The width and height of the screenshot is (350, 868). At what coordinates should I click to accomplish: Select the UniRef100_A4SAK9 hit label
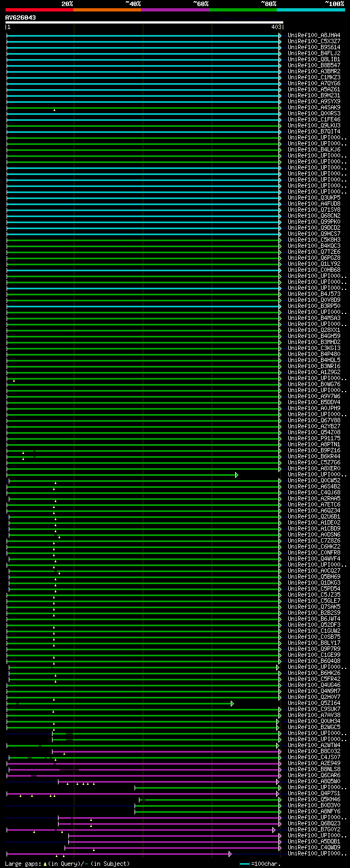314,108
